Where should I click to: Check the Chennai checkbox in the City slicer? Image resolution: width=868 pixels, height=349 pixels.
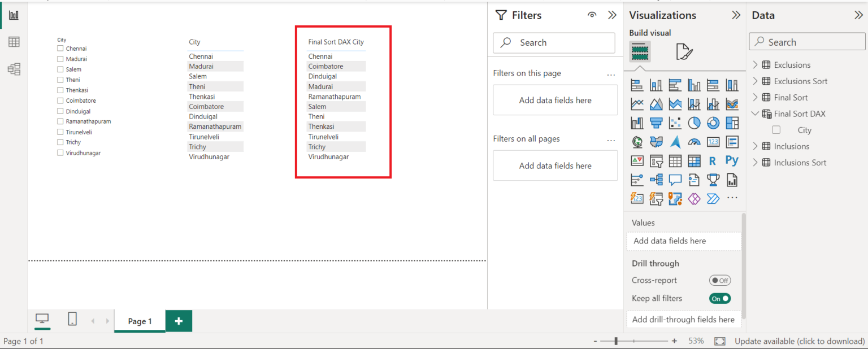click(60, 48)
